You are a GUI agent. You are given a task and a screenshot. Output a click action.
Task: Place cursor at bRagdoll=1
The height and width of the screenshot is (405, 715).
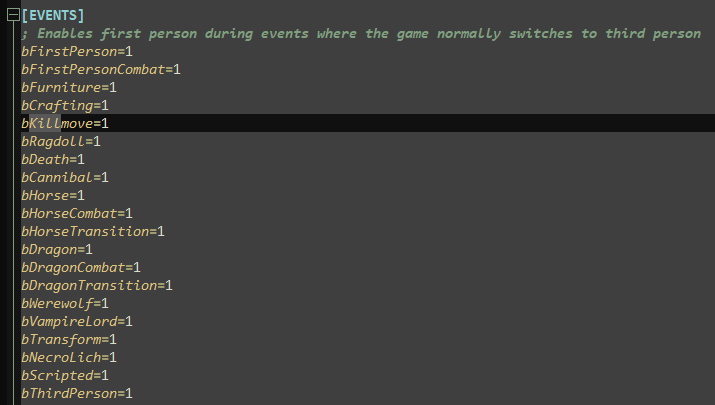click(61, 141)
